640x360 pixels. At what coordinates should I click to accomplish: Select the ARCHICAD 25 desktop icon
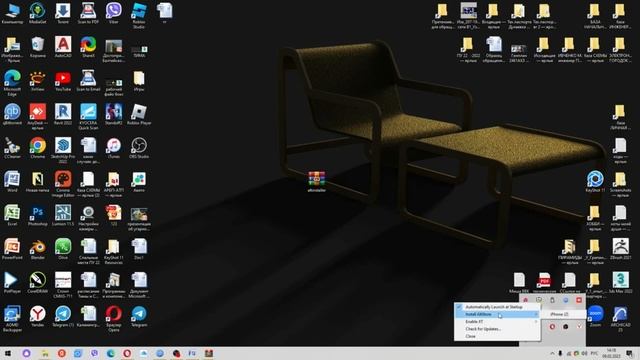620,319
